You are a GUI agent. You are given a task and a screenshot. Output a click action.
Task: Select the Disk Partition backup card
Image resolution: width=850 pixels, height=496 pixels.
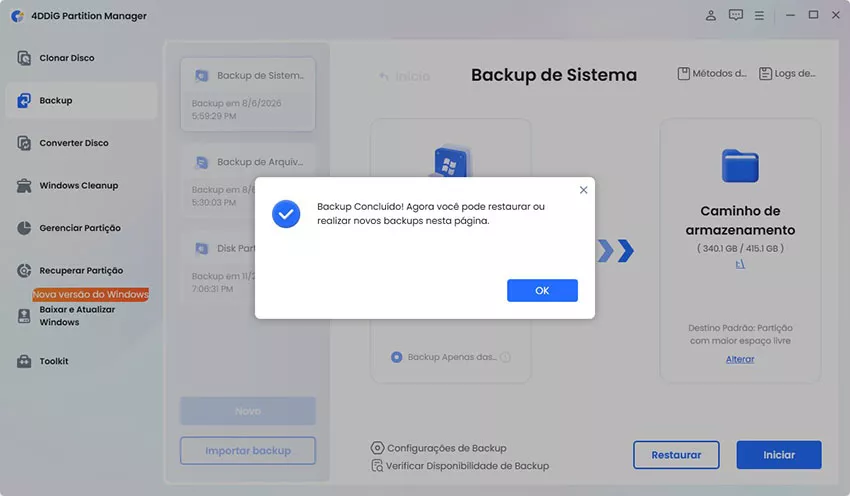[248, 267]
